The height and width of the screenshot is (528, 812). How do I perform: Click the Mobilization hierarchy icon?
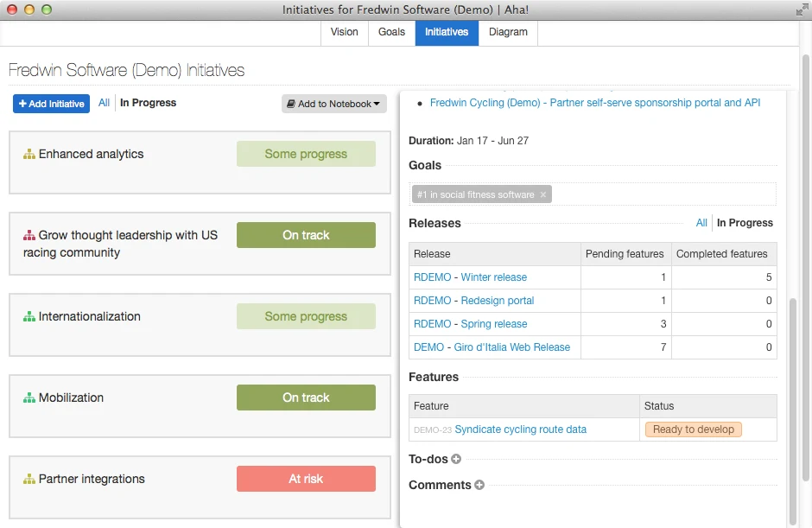pyautogui.click(x=29, y=398)
